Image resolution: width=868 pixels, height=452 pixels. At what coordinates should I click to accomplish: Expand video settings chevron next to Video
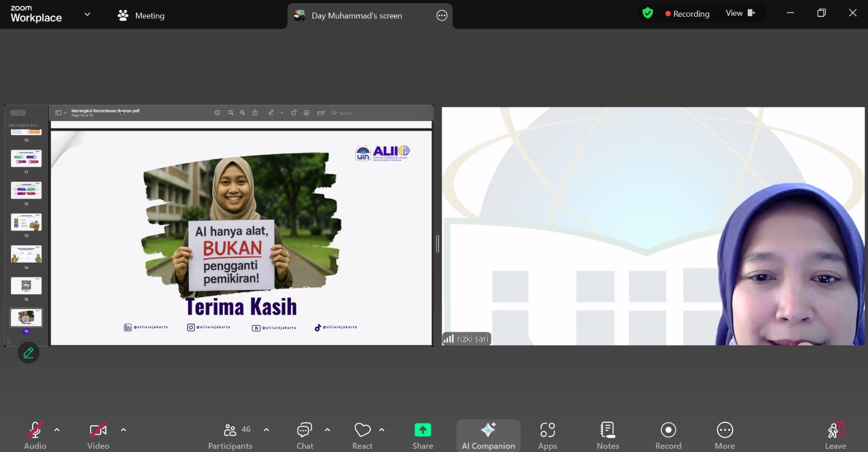(x=124, y=430)
